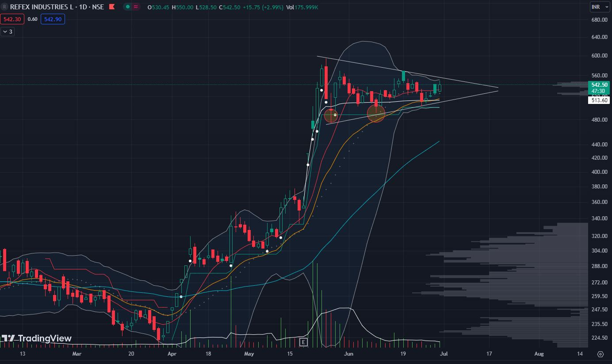Viewport: 612px width, 364px height.
Task: Select the larger orange circle drawing
Action: point(376,113)
